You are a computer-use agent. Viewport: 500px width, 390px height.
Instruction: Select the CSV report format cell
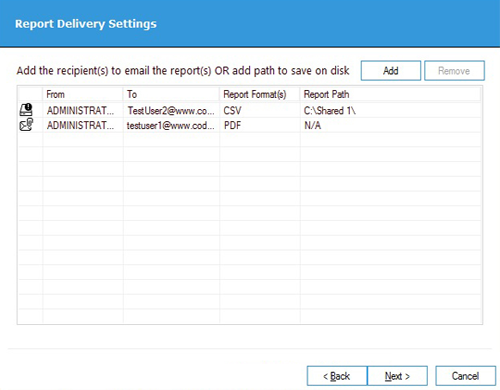260,110
